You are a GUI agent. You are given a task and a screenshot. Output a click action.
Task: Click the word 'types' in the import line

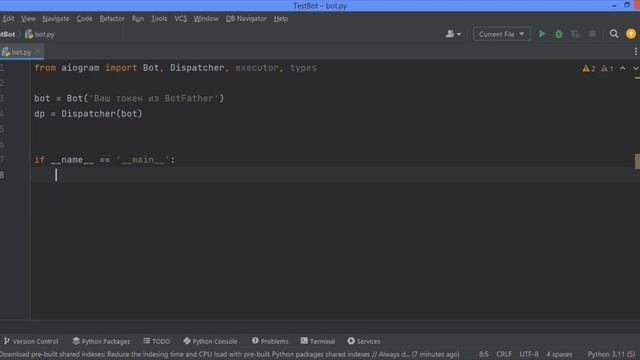tap(303, 68)
